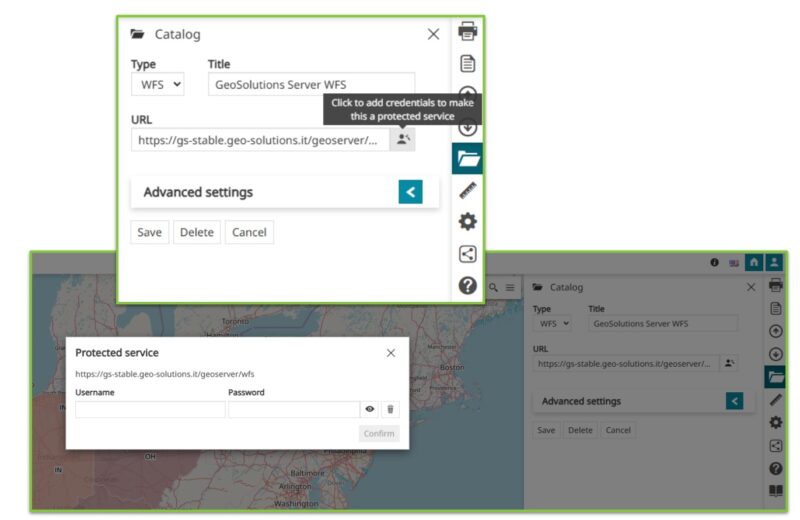
Task: Click Cancel in the enlarged Catalog panel
Action: (249, 232)
